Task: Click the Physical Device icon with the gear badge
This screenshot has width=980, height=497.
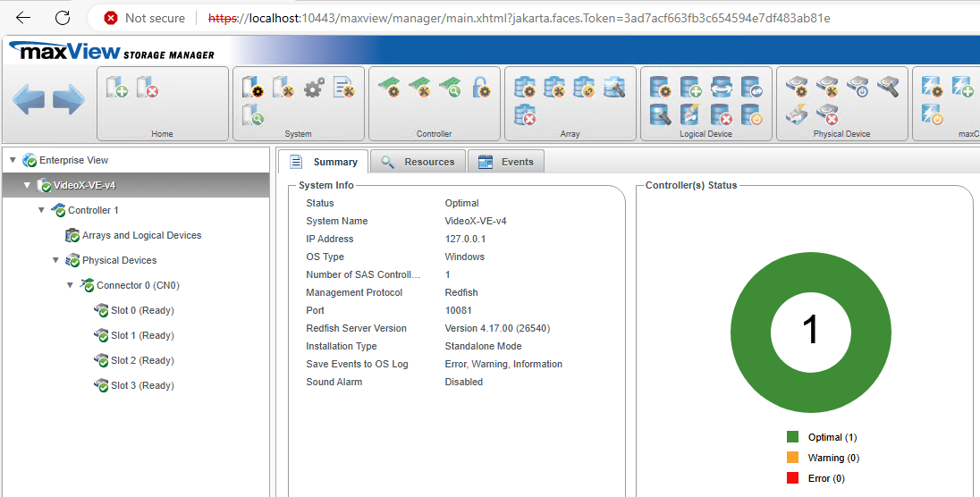Action: 796,87
